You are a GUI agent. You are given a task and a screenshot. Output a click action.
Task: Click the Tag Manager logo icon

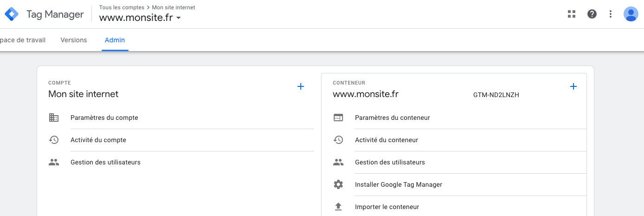(11, 14)
